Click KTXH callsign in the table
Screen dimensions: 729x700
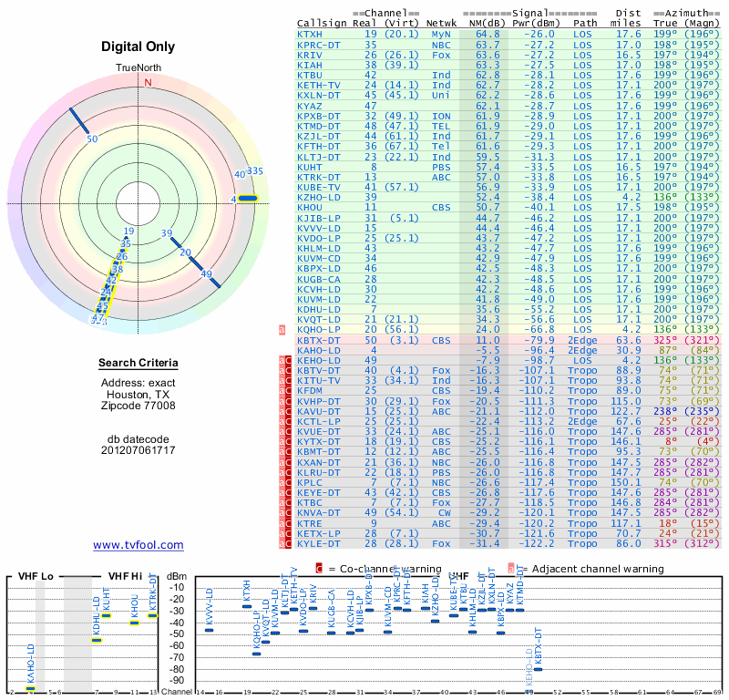310,35
